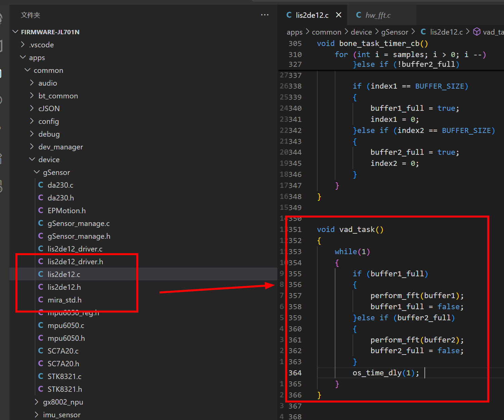This screenshot has width=504, height=420.
Task: Click 'gSensor' in the breadcrumb path
Action: 395,32
